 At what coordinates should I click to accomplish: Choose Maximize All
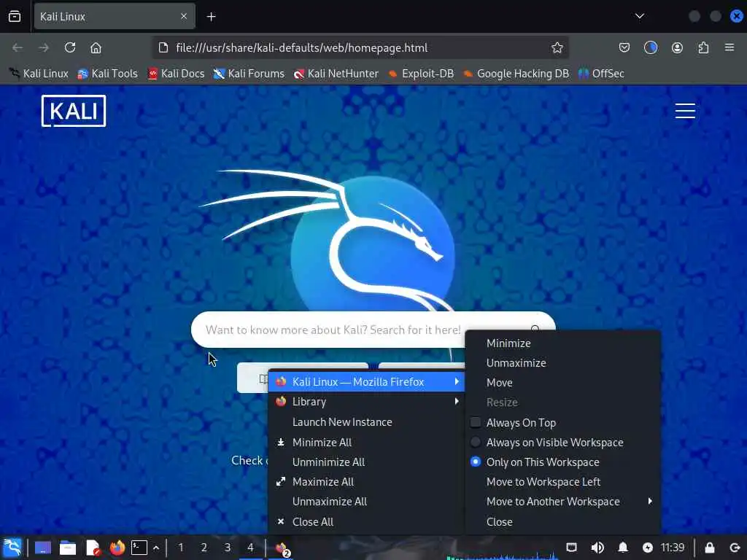(x=367, y=482)
